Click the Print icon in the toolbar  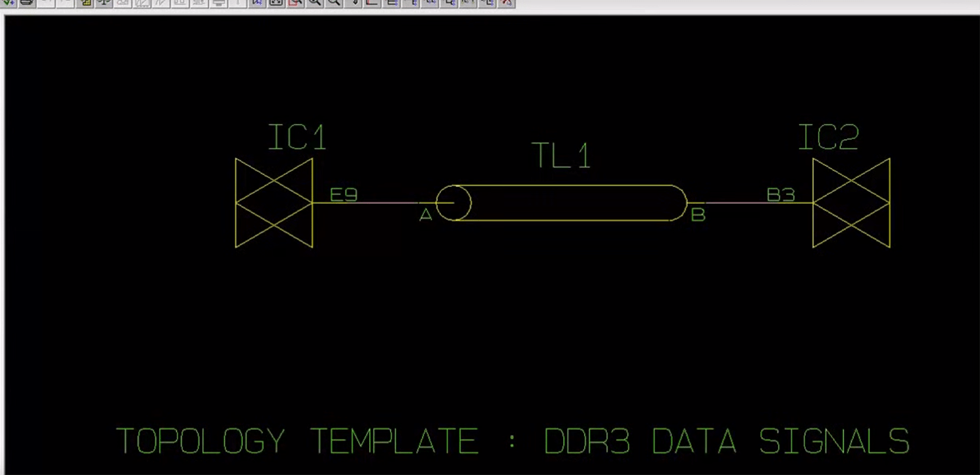pyautogui.click(x=26, y=3)
